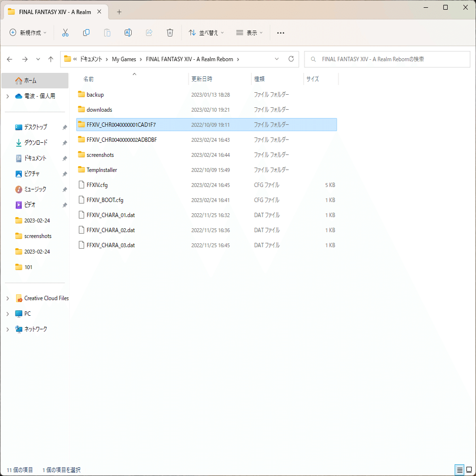Open the address bar history dropdown
476x476 pixels.
[x=277, y=59]
